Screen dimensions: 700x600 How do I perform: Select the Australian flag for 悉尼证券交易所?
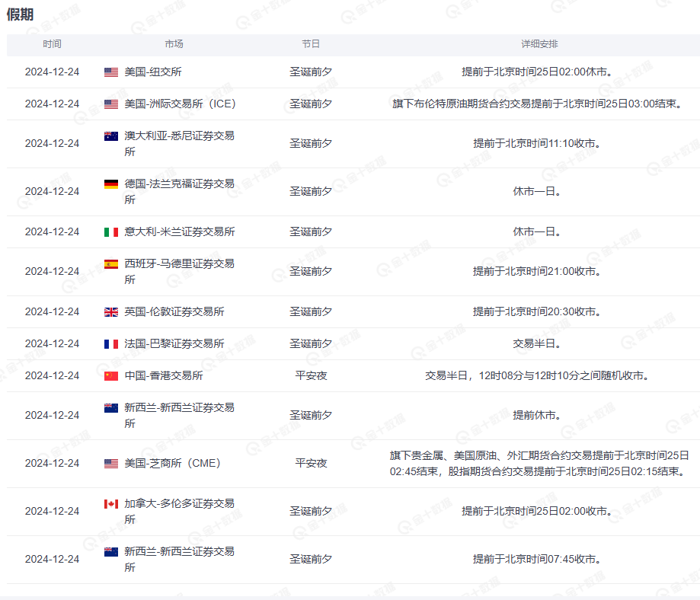pyautogui.click(x=111, y=136)
